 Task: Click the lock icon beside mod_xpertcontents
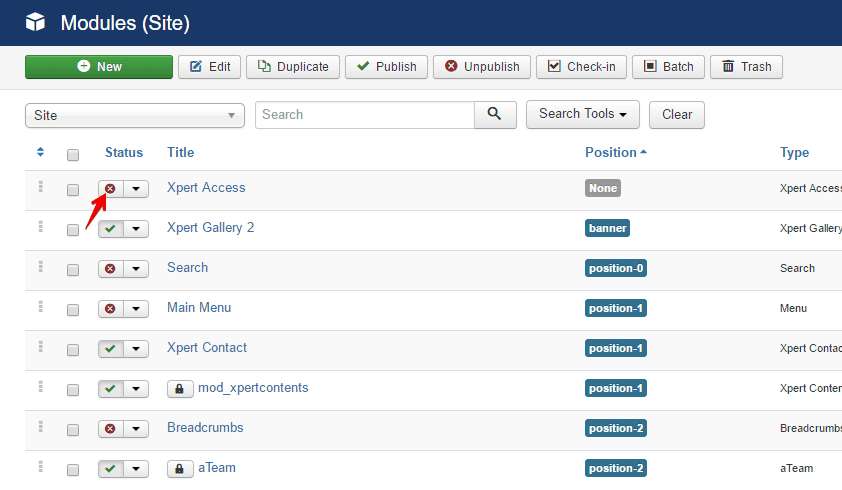(180, 388)
